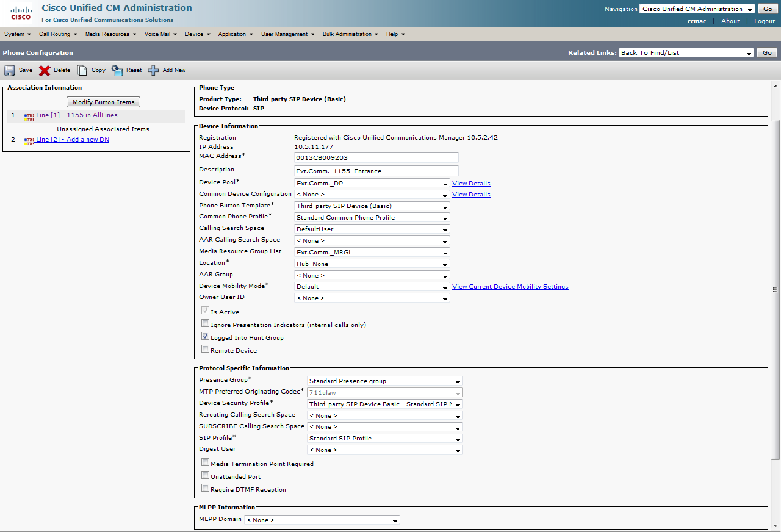Open the Device Pool dropdown

point(372,183)
